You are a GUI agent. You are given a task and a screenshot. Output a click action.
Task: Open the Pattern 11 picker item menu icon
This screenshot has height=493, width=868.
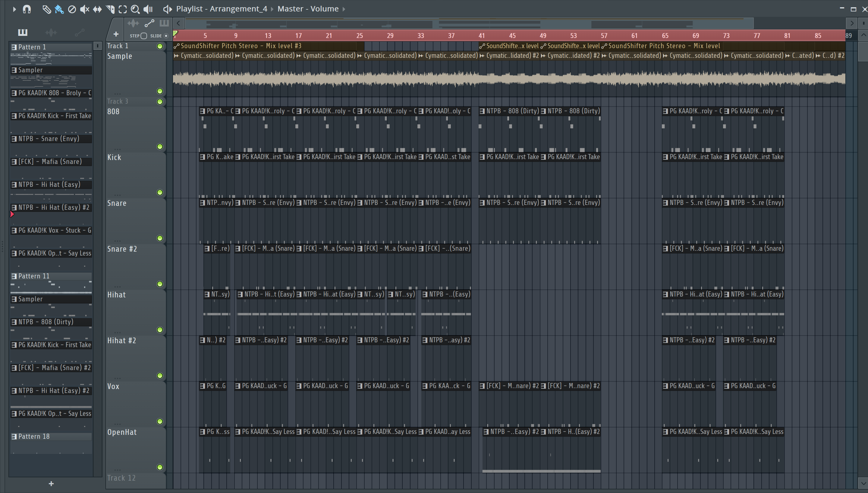[x=14, y=276]
